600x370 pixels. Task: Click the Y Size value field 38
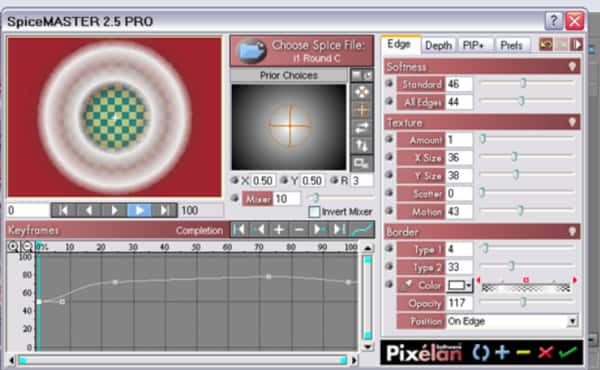(x=459, y=176)
